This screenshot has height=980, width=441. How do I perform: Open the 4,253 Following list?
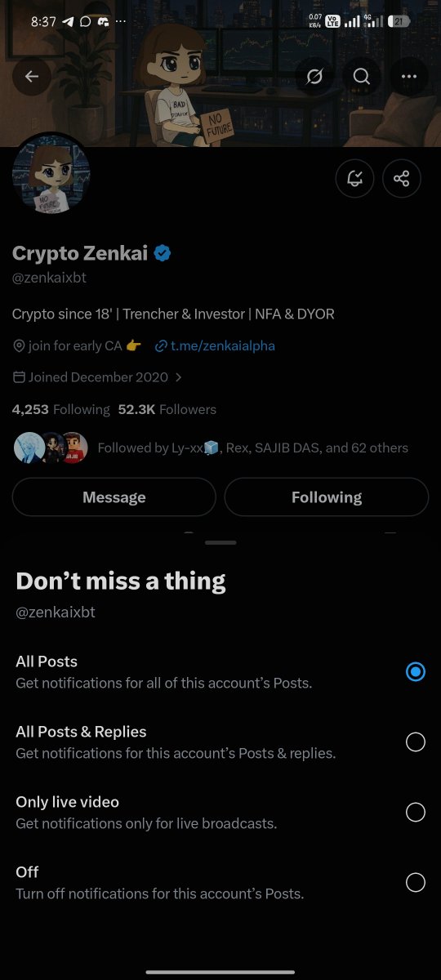[60, 409]
